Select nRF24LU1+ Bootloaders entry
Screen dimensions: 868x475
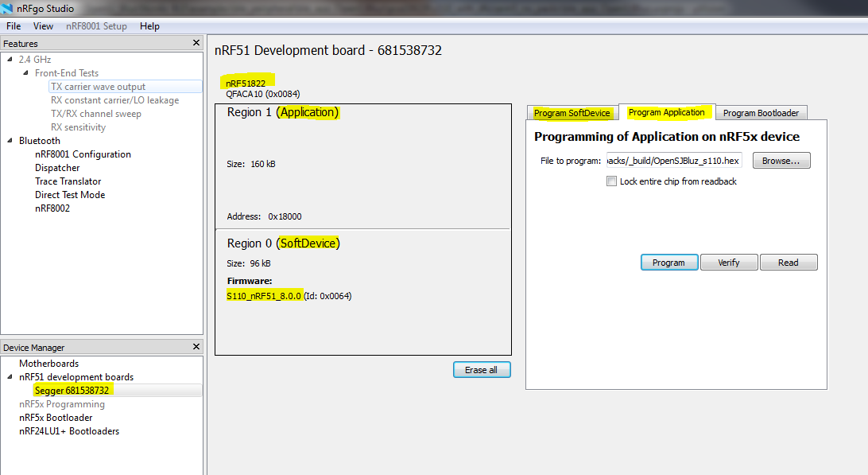(69, 431)
